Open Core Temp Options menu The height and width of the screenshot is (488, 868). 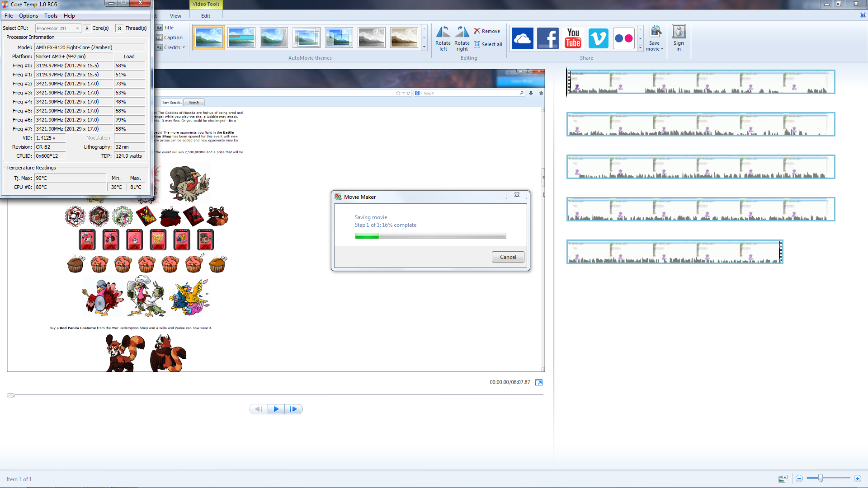(28, 16)
